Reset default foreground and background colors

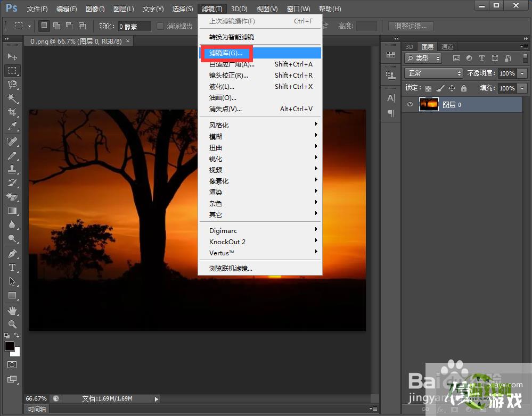tap(7, 336)
